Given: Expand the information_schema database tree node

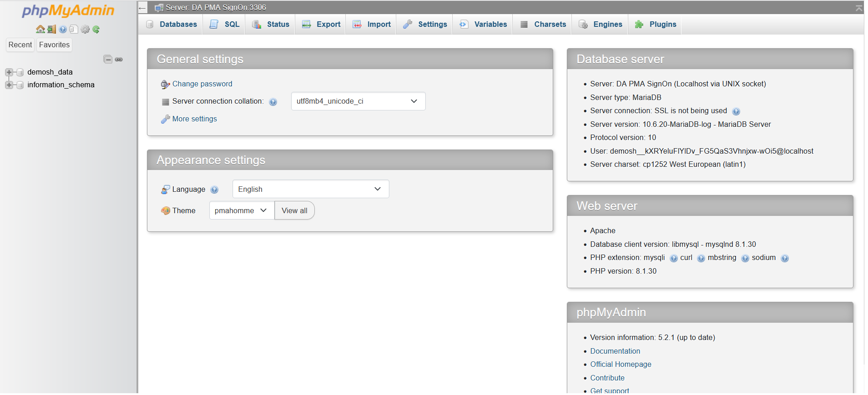Looking at the screenshot, I should (9, 85).
